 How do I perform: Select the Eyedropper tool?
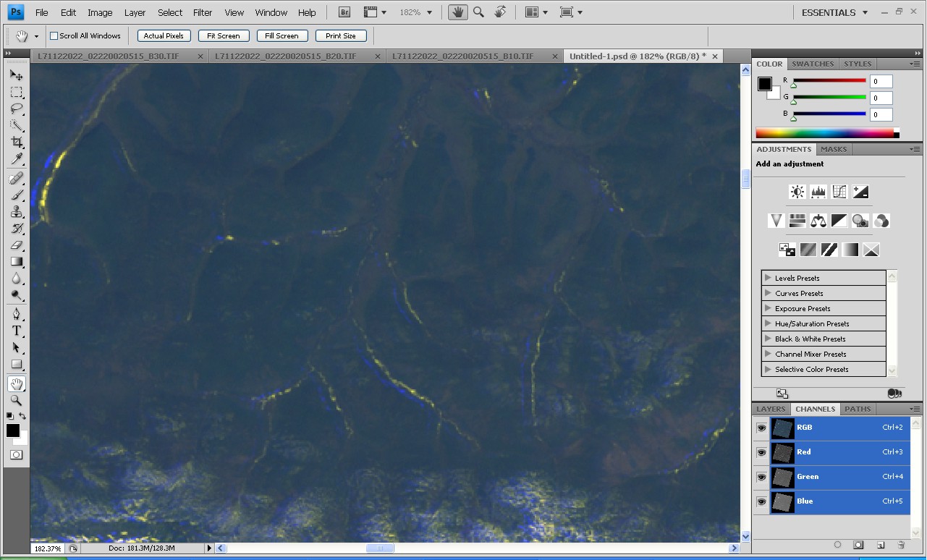16,159
